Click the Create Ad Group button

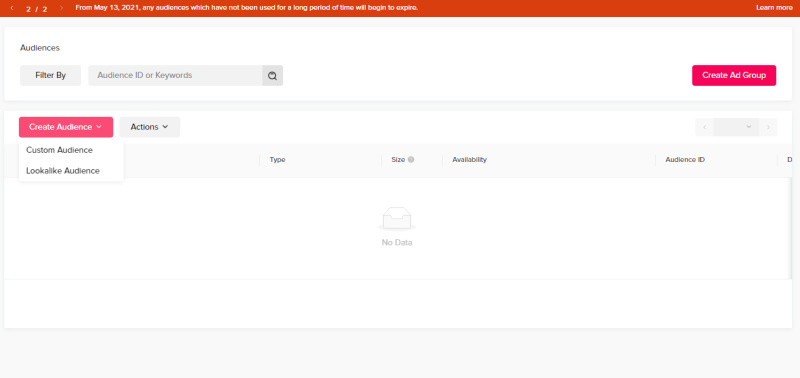pos(734,75)
